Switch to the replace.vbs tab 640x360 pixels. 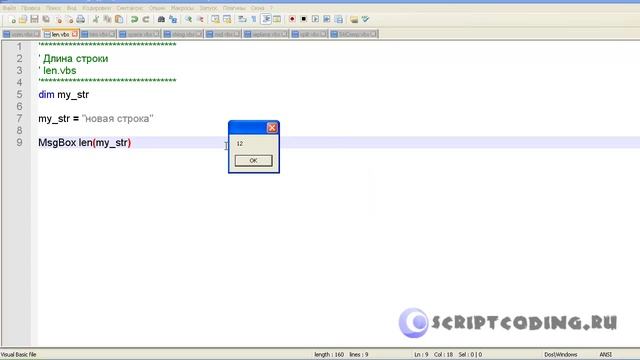coord(267,34)
